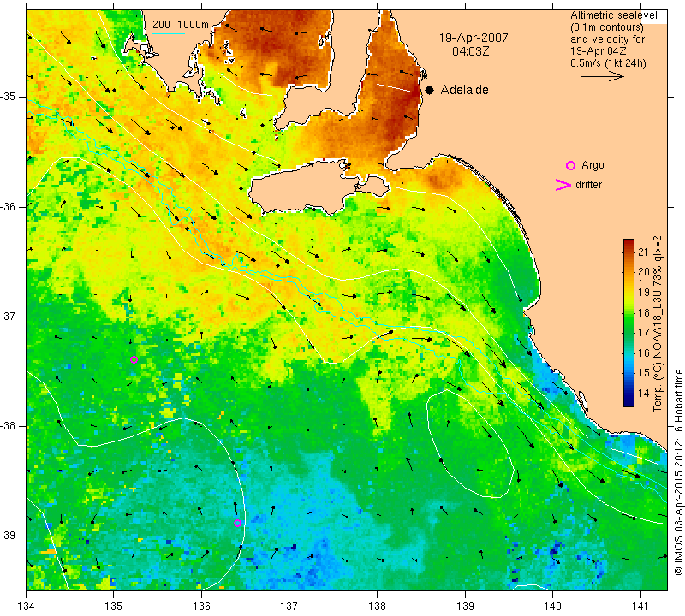
Task: Click the longitude axis label 141
Action: (x=640, y=606)
